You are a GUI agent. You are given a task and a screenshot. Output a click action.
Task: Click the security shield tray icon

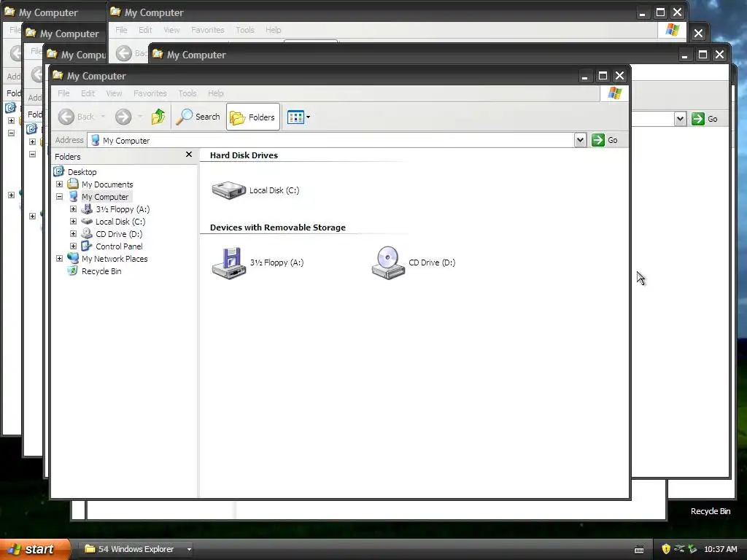(x=666, y=549)
